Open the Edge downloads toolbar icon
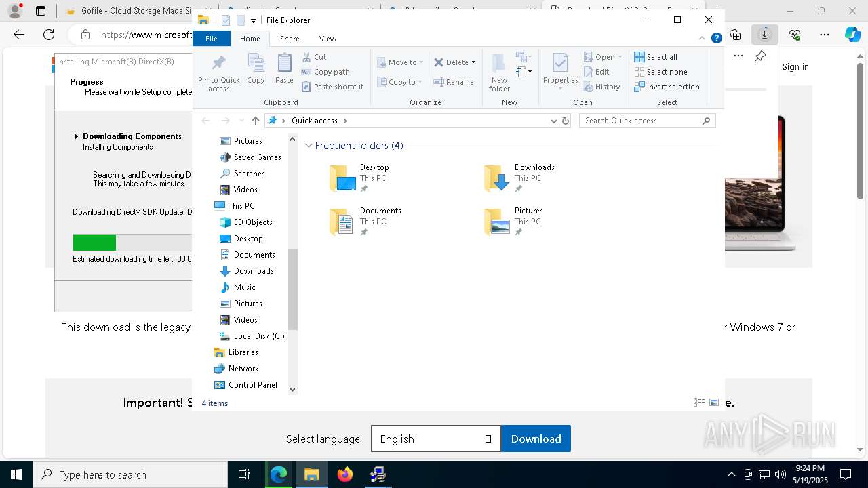The width and height of the screenshot is (868, 488). coord(764,35)
